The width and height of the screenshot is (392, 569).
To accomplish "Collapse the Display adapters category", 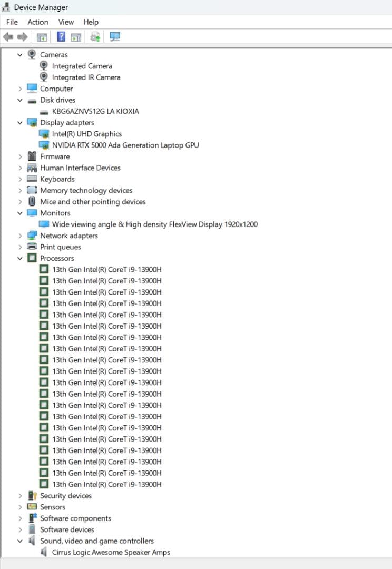I will click(20, 123).
